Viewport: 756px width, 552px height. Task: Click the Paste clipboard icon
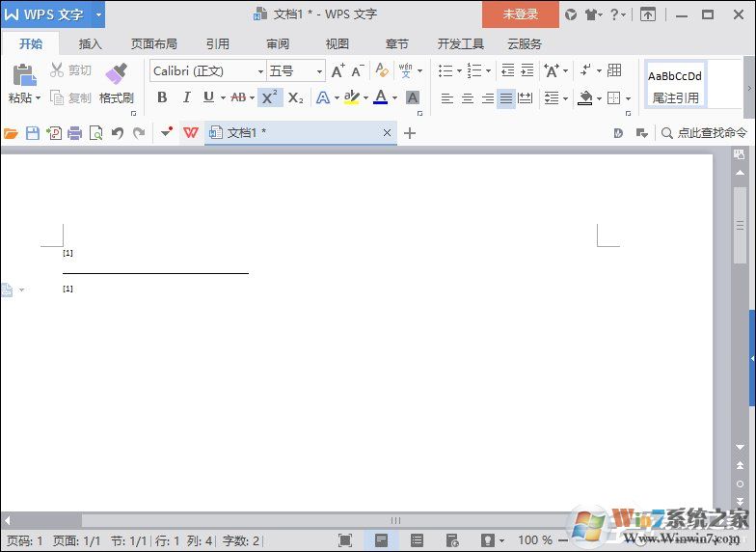point(24,75)
